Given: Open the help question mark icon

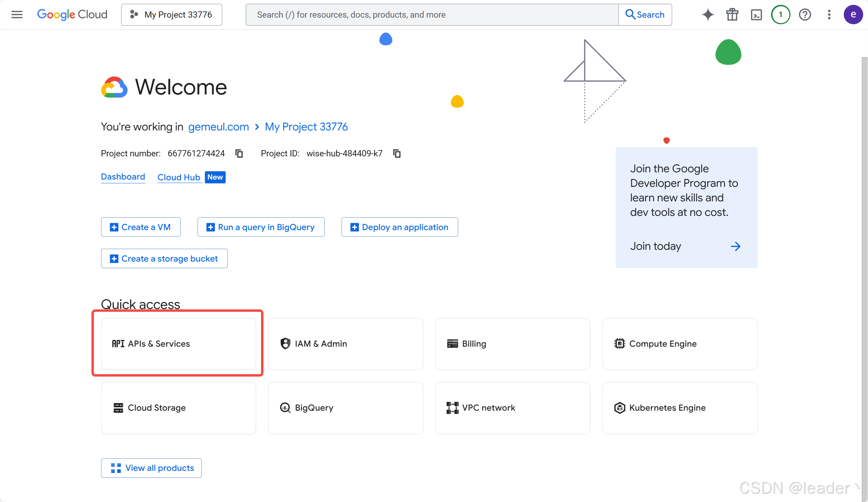Looking at the screenshot, I should (x=805, y=15).
